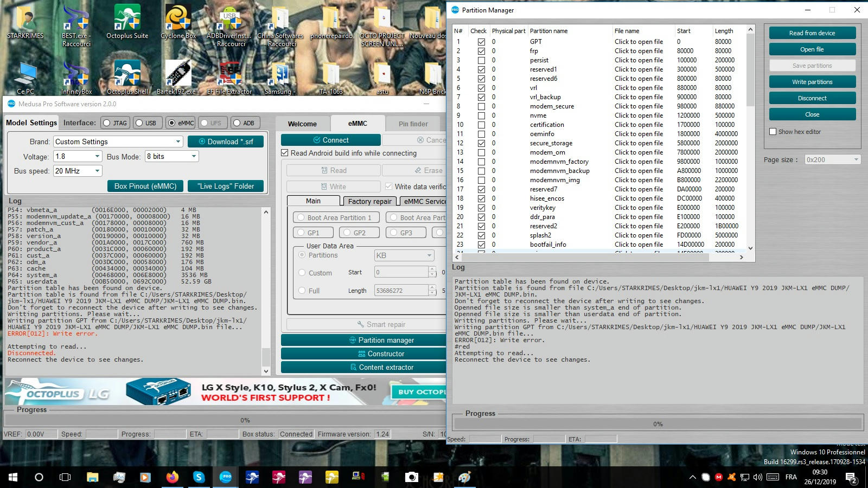This screenshot has height=488, width=868.
Task: Open File Explorer from the taskbar
Action: [x=93, y=477]
